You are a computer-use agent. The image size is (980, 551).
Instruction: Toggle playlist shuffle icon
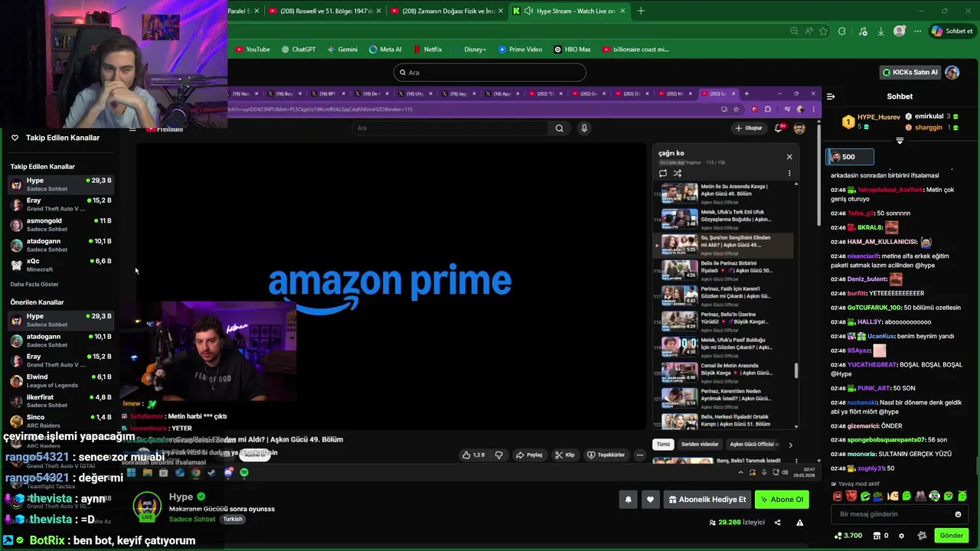[x=677, y=173]
